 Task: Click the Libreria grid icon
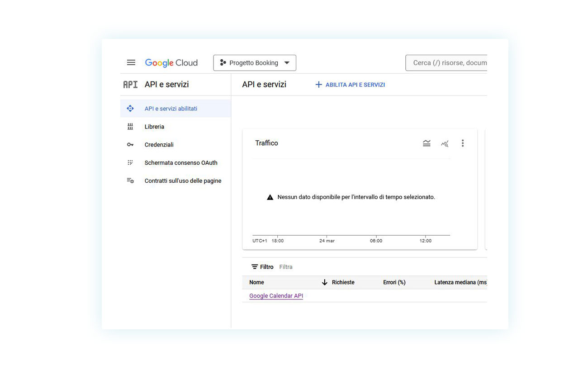130,127
